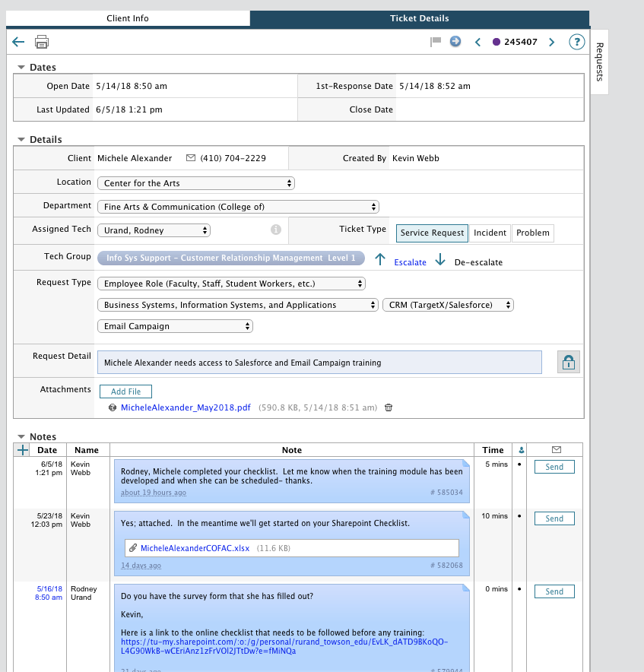The height and width of the screenshot is (672, 644).
Task: Click the printer icon
Action: [x=42, y=42]
